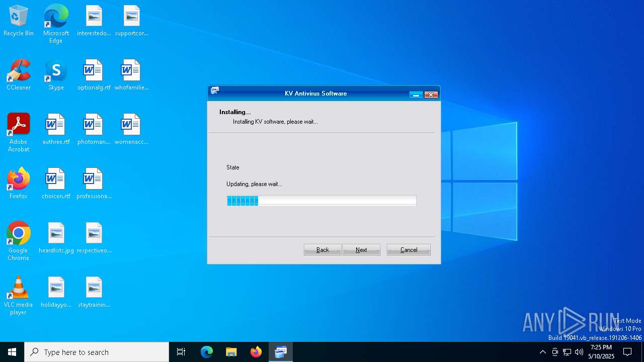Cancel the KV Antivirus installation
The image size is (644, 362).
409,250
